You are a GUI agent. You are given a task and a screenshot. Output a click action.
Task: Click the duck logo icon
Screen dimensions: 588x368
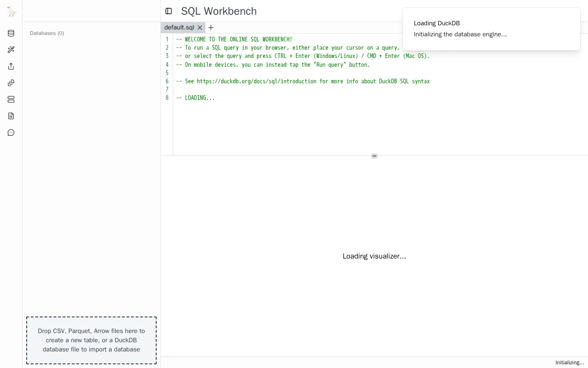[x=11, y=11]
